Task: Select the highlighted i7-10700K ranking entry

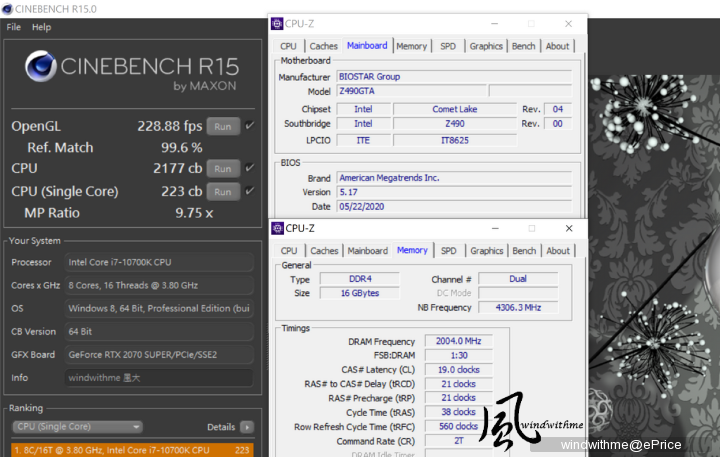Action: pos(132,450)
